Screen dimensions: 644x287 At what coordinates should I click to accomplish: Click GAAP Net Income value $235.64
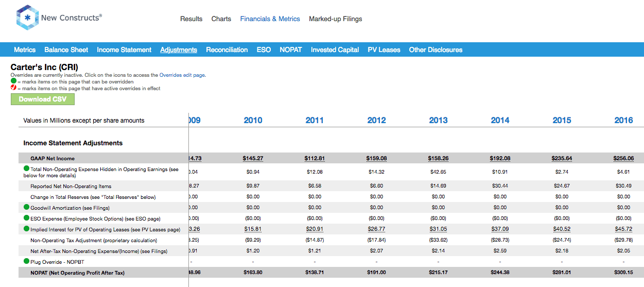click(x=562, y=158)
